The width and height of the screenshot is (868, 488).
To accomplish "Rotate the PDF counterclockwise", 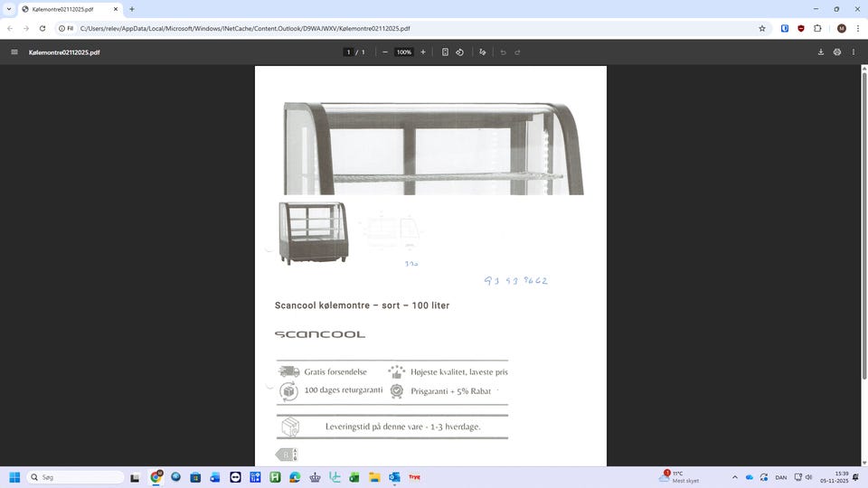I will pyautogui.click(x=460, y=52).
